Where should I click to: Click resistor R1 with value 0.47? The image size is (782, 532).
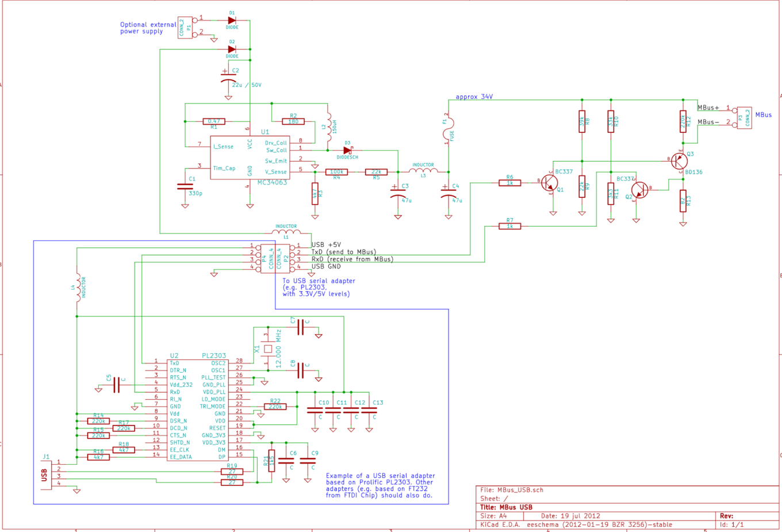click(214, 121)
